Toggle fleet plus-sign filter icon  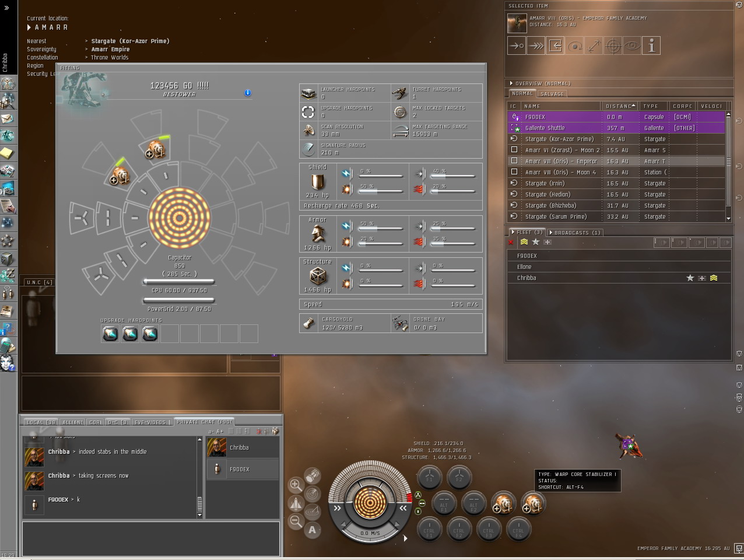pyautogui.click(x=548, y=242)
